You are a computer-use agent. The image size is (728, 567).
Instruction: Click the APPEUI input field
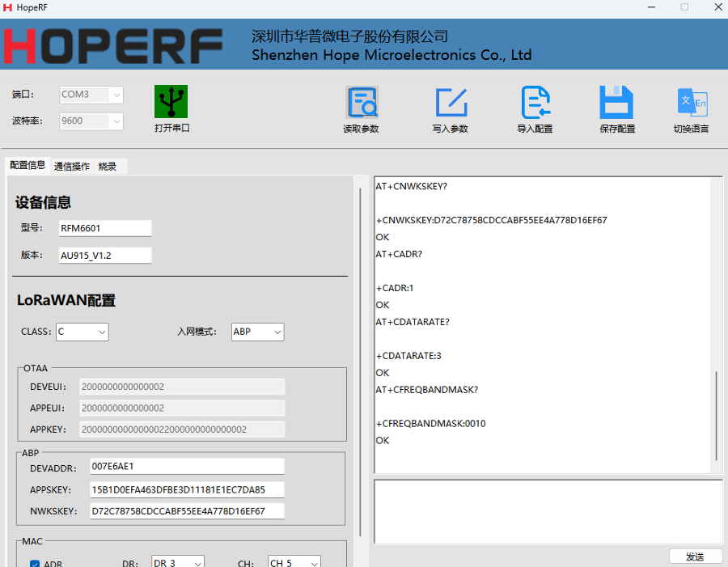pyautogui.click(x=182, y=408)
